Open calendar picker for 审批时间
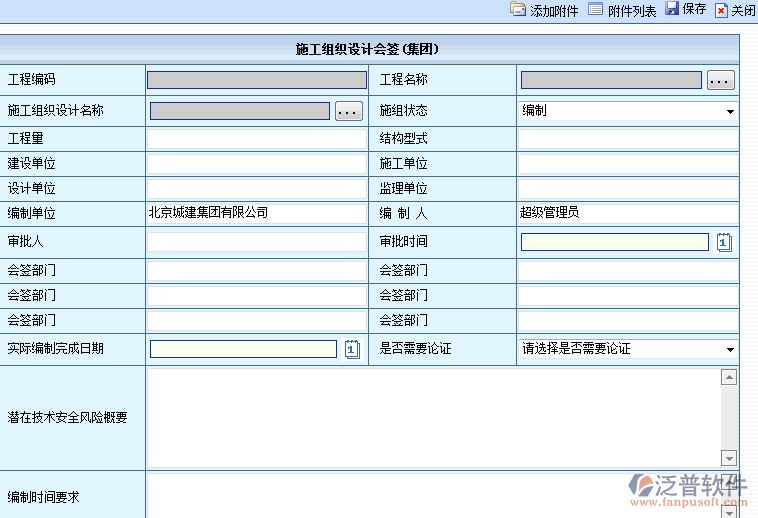 tap(725, 242)
